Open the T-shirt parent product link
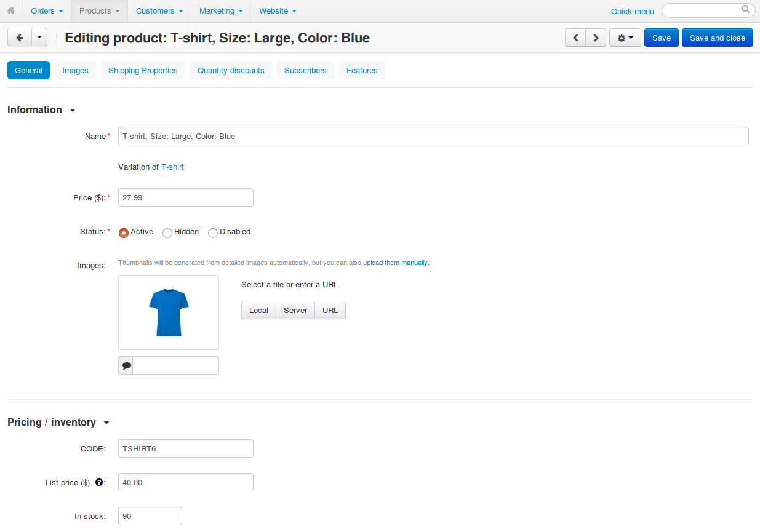Image resolution: width=760 pixels, height=532 pixels. tap(172, 167)
